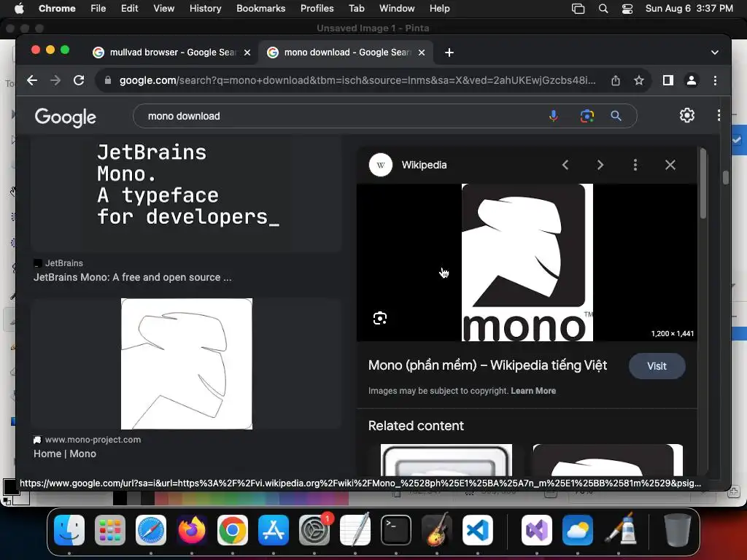Viewport: 747px width, 560px height.
Task: Open Mono Wikipedia tiếng Việt title link
Action: pos(487,365)
